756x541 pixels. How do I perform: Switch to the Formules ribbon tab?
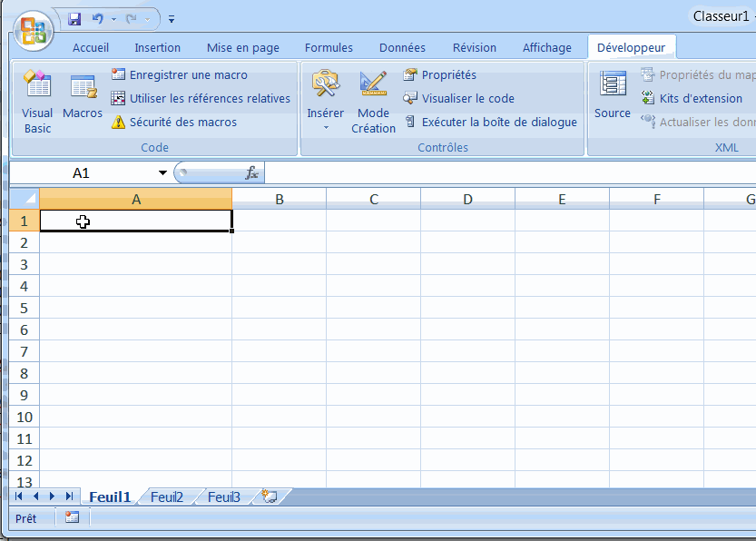pos(329,48)
